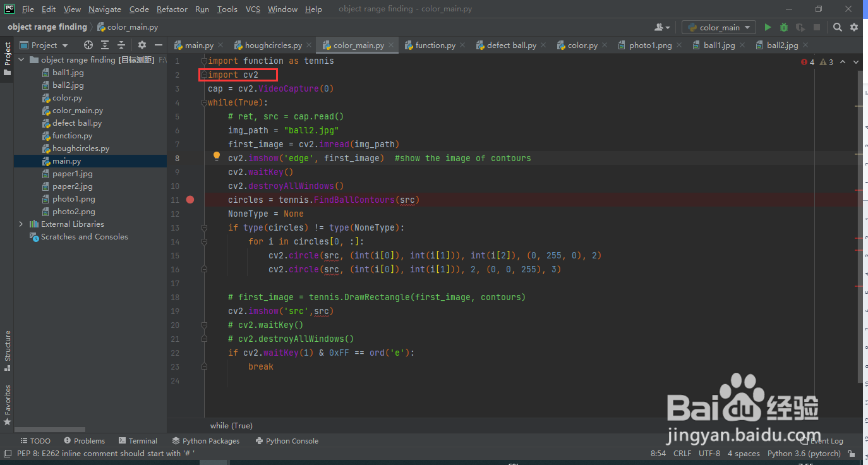Collapse the for-loop fold marker on line 14
The width and height of the screenshot is (868, 465).
tap(204, 241)
